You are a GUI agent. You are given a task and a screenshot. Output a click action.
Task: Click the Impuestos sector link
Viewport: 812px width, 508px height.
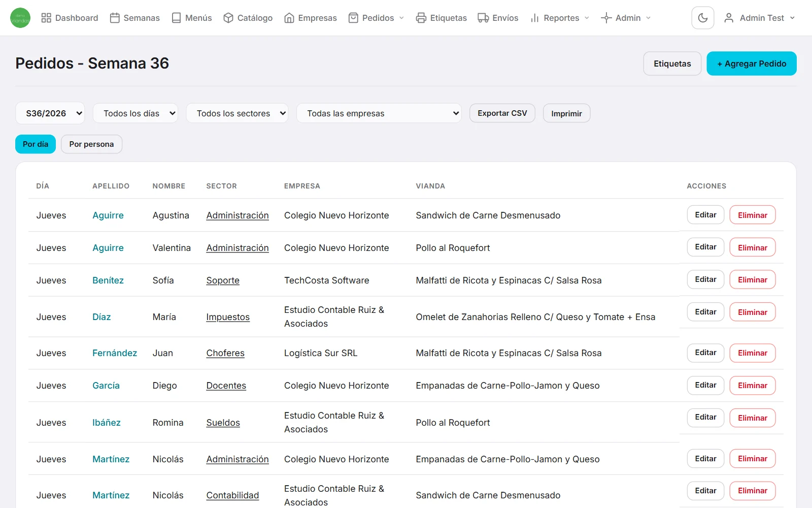coord(228,317)
